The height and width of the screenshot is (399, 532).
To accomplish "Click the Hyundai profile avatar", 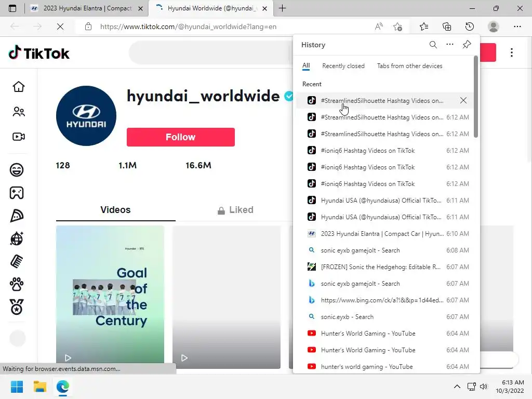I will 86,116.
